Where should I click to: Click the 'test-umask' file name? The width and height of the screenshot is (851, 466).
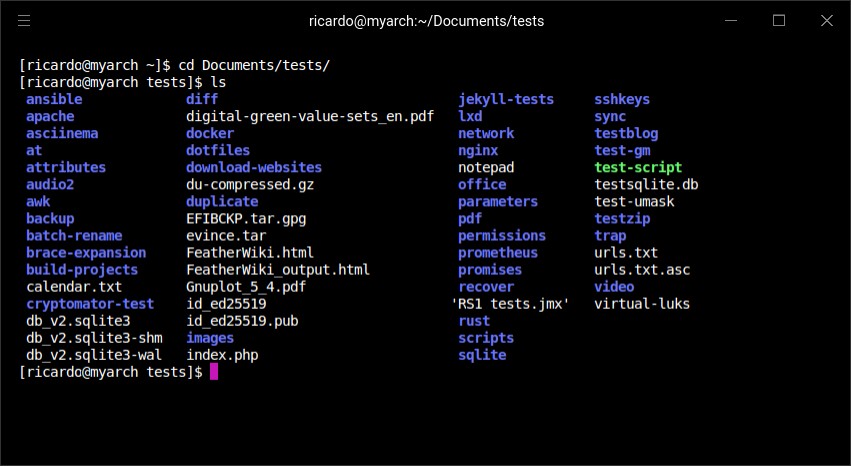coord(634,201)
